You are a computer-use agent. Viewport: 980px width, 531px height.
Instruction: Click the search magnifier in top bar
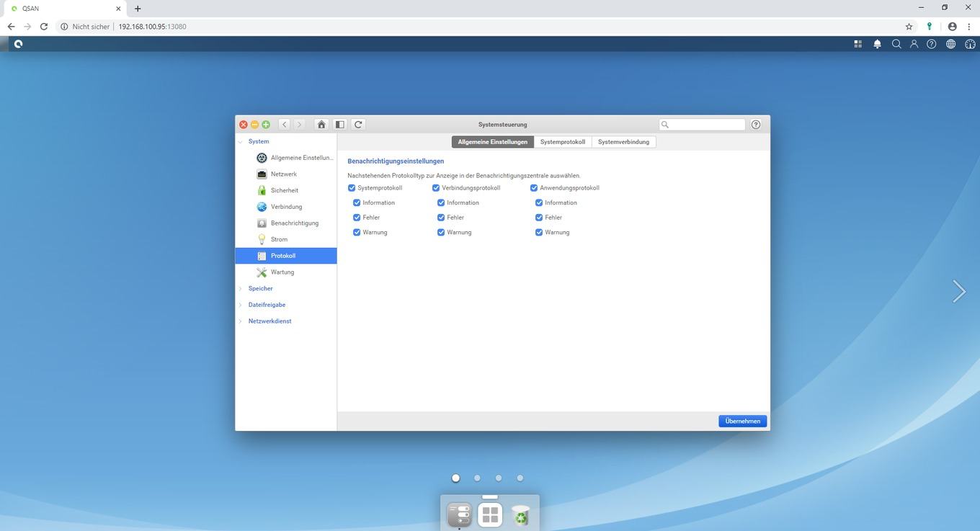coord(896,44)
